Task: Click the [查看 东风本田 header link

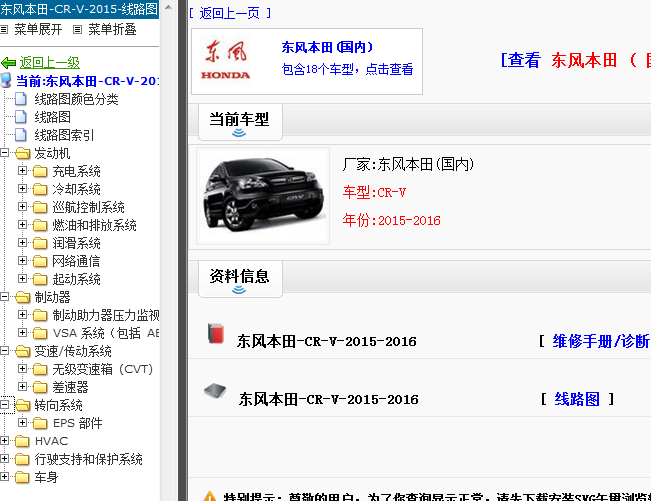Action: tap(575, 60)
